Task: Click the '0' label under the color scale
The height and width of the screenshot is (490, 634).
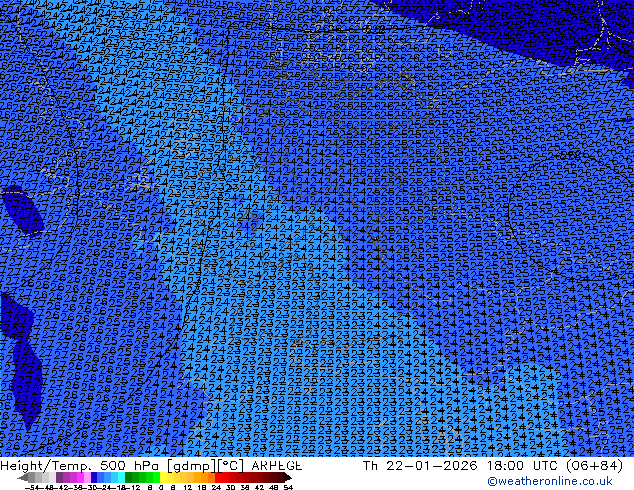Action: (x=161, y=487)
